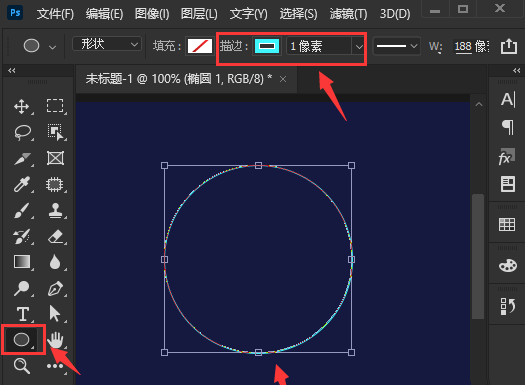
Task: Select the Patch tool
Action: [55, 184]
